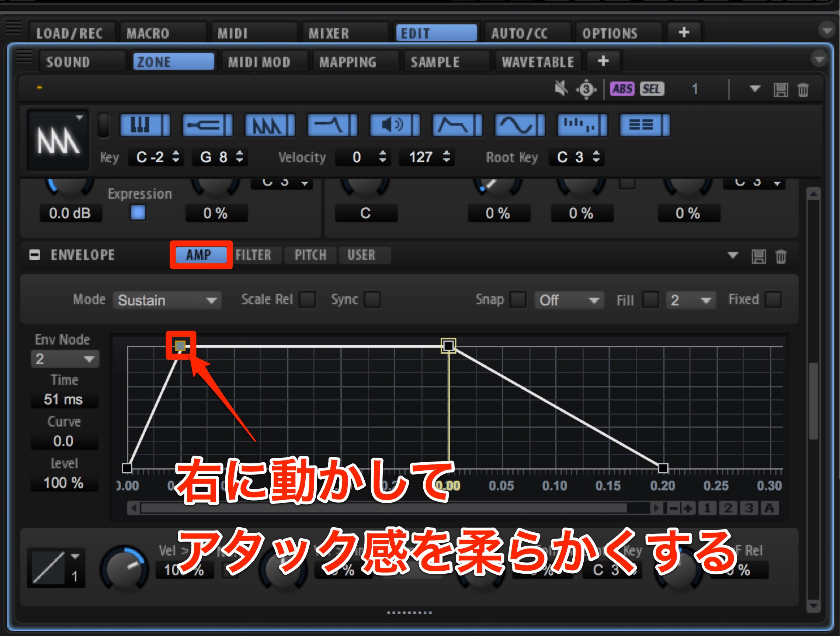Enable the Fixed checkbox
This screenshot has height=636, width=840.
774,300
